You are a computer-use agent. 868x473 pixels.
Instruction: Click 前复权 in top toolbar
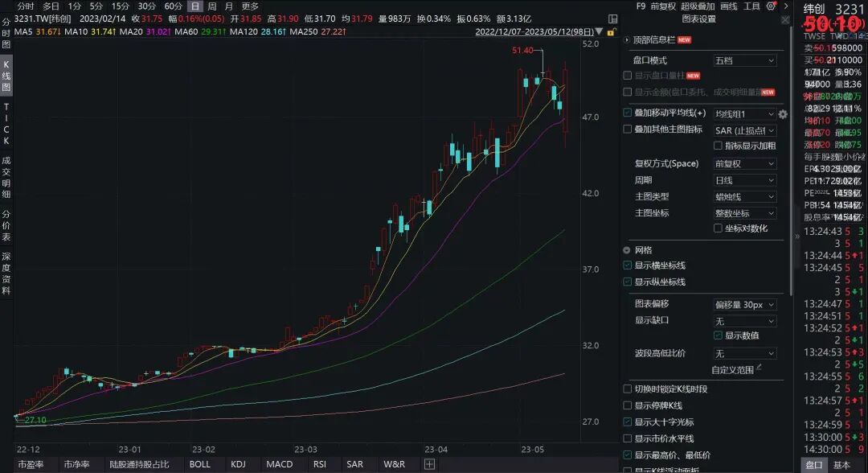[663, 6]
